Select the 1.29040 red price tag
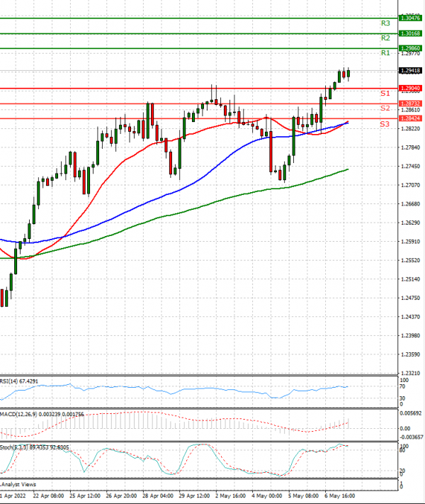Screen dimensions: 425x504 coord(410,88)
